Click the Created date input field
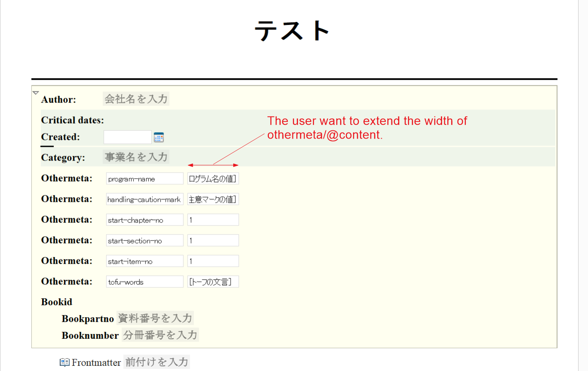The width and height of the screenshot is (588, 371). pos(128,137)
